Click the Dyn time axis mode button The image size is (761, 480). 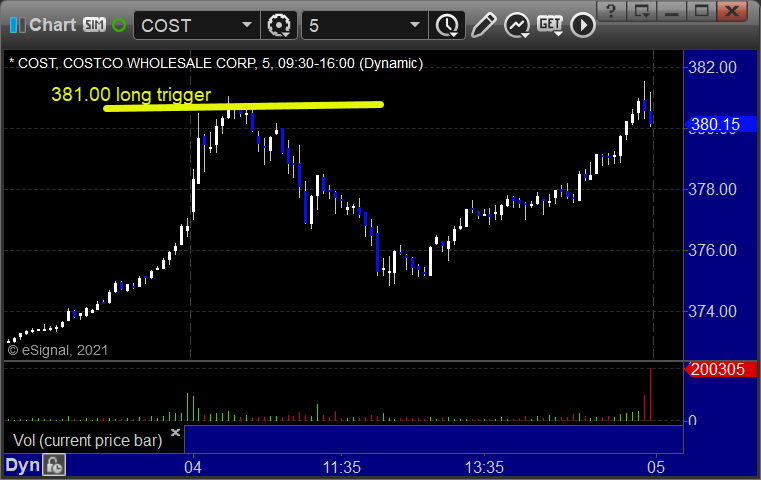coord(22,465)
